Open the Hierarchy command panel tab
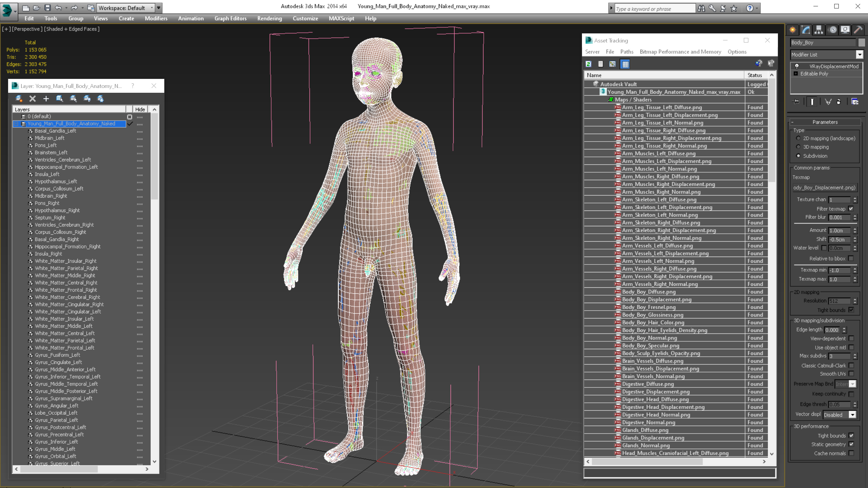The height and width of the screenshot is (488, 868). (x=819, y=30)
